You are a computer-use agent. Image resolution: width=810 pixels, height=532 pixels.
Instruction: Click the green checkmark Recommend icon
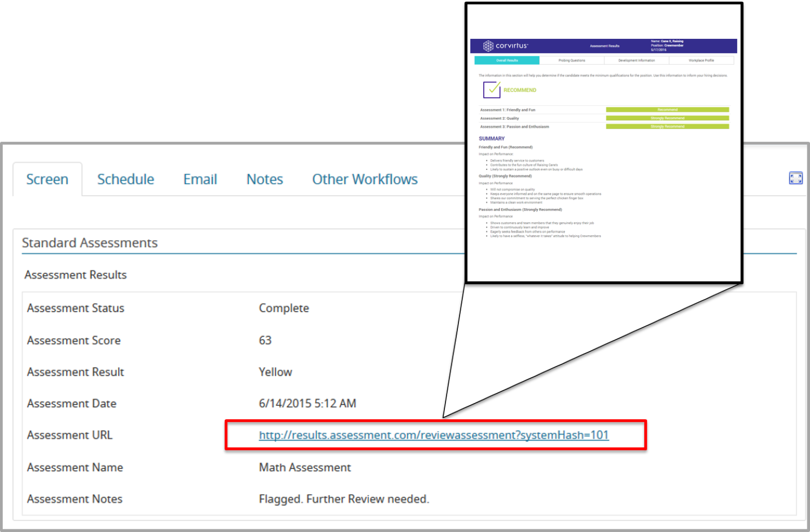491,90
